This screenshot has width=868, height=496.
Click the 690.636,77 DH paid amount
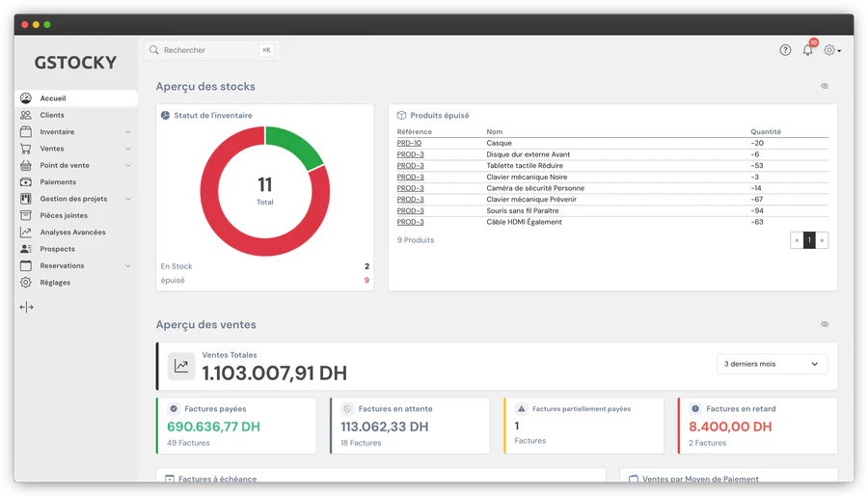click(214, 427)
